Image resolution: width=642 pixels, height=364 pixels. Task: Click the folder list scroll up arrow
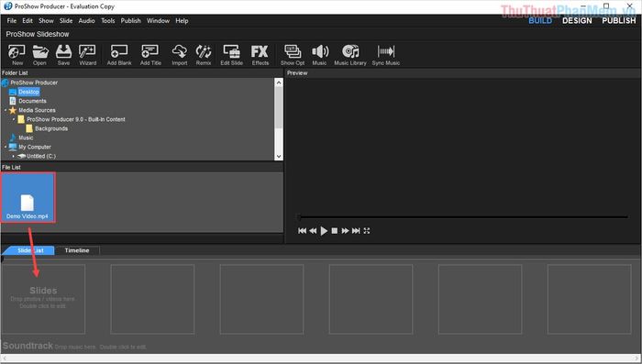pyautogui.click(x=279, y=83)
